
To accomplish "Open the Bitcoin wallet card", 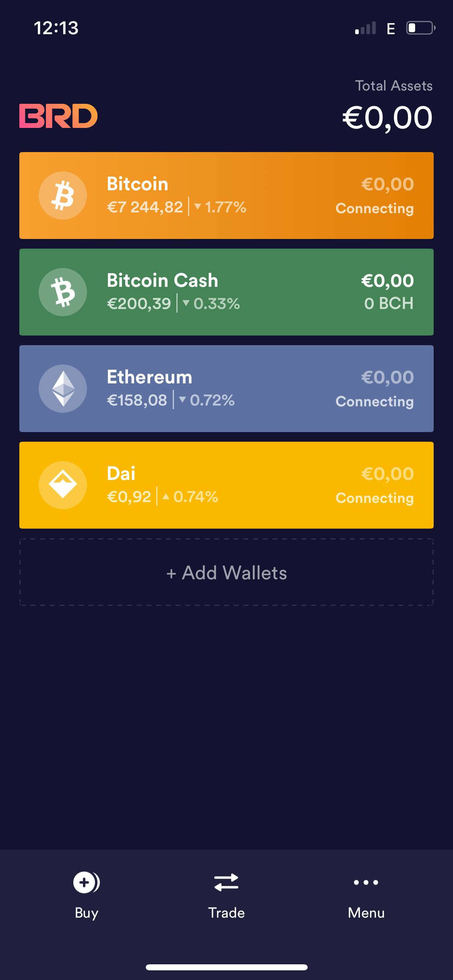I will [226, 195].
